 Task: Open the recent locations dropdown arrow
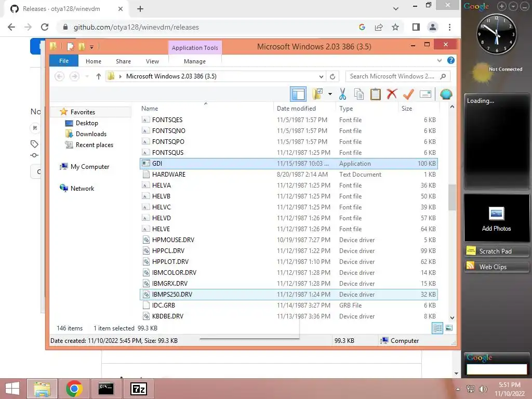[x=87, y=76]
